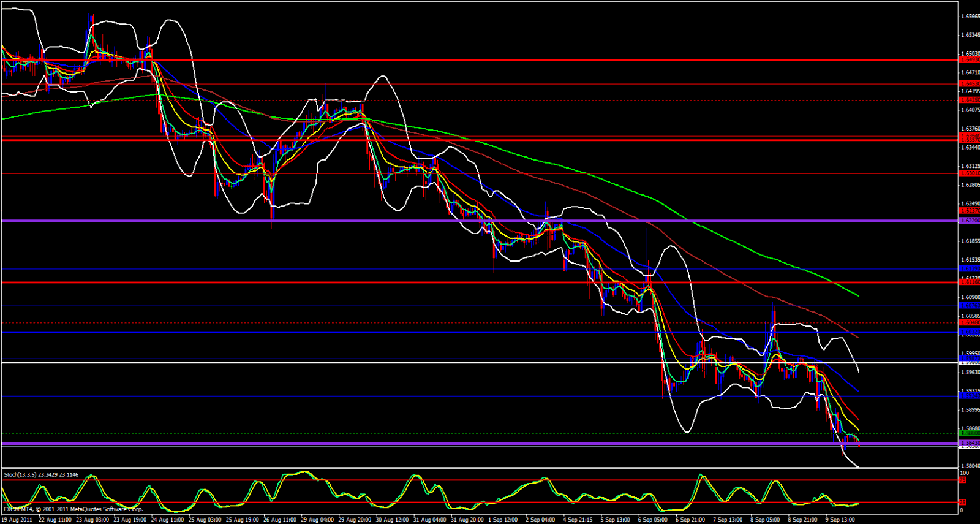Click the 19 Aug 2011 date label
The image size is (980, 524).
tap(17, 520)
